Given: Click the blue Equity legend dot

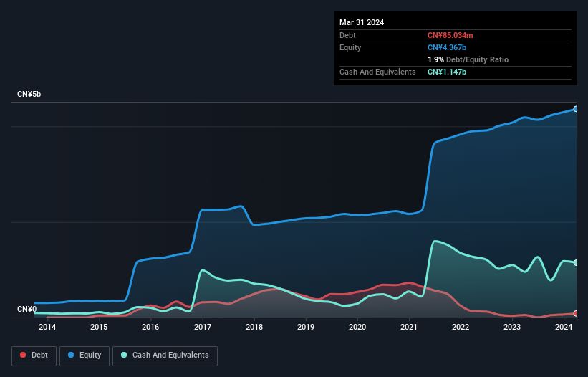Looking at the screenshot, I should click(x=71, y=355).
